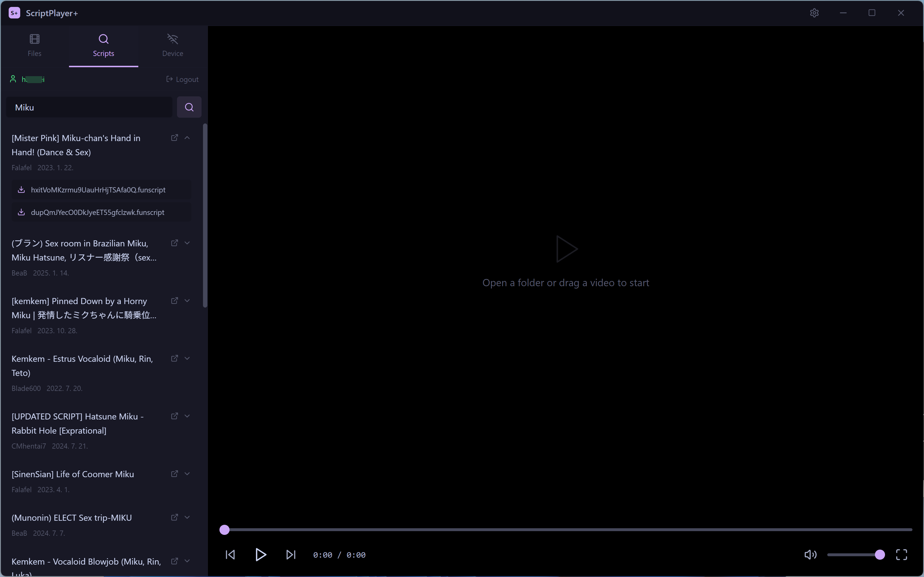Screen dimensions: 924x577
Task: Toggle fullscreen mode
Action: (x=901, y=554)
